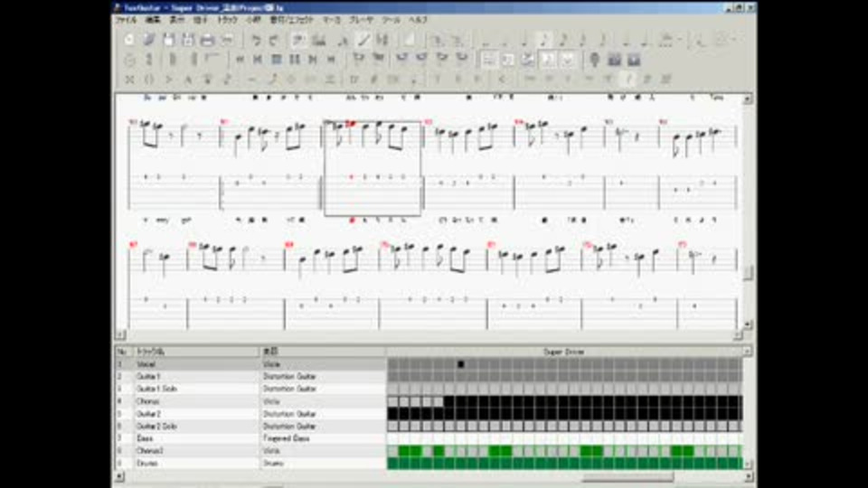
Task: Print the score using the printer icon
Action: (x=208, y=40)
